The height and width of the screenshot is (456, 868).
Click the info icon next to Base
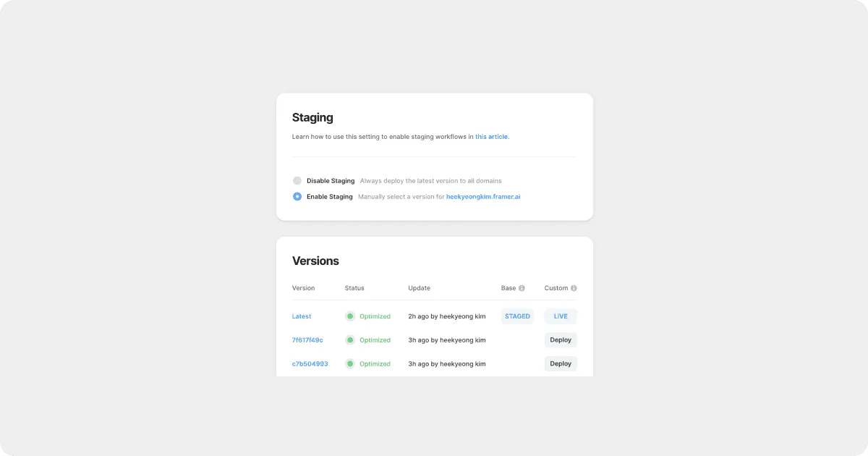point(522,288)
